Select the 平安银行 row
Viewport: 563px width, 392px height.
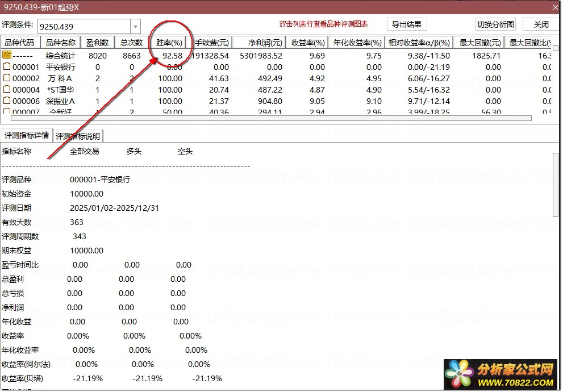click(277, 67)
